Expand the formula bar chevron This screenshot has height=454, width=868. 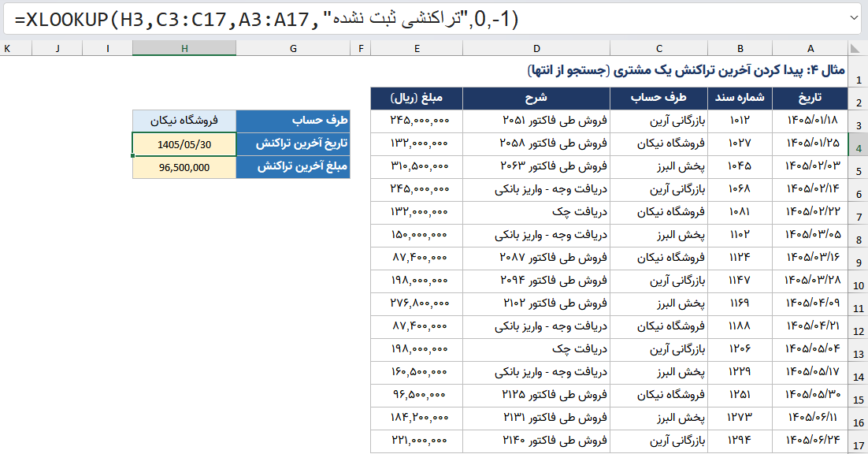(x=853, y=18)
